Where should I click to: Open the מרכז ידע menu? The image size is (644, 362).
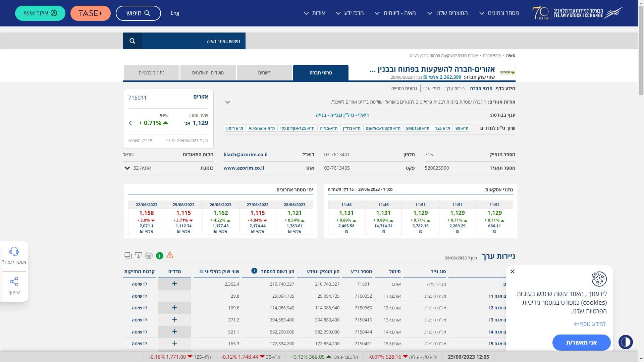pyautogui.click(x=350, y=13)
